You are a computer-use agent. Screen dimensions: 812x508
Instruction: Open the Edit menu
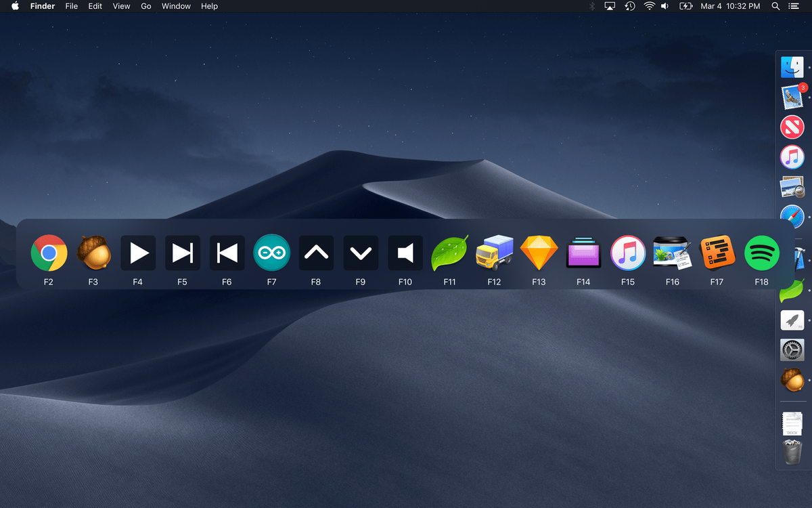coord(95,6)
